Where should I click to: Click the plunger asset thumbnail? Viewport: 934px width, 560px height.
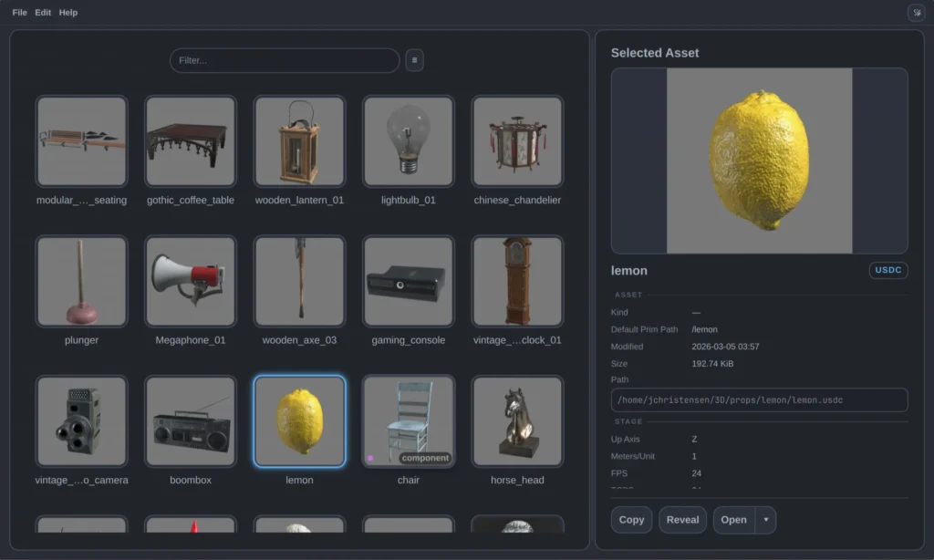coord(82,281)
